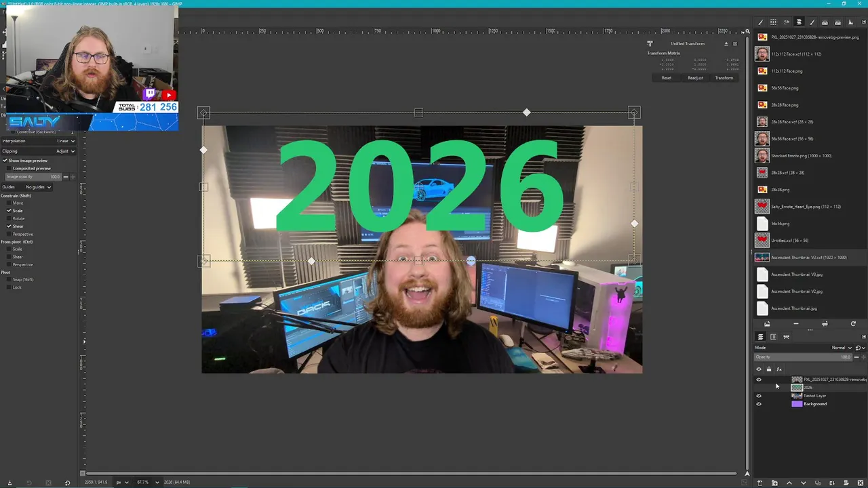Open Layers dock configuration menu button
Viewport: 868px width, 488px height.
[863, 337]
